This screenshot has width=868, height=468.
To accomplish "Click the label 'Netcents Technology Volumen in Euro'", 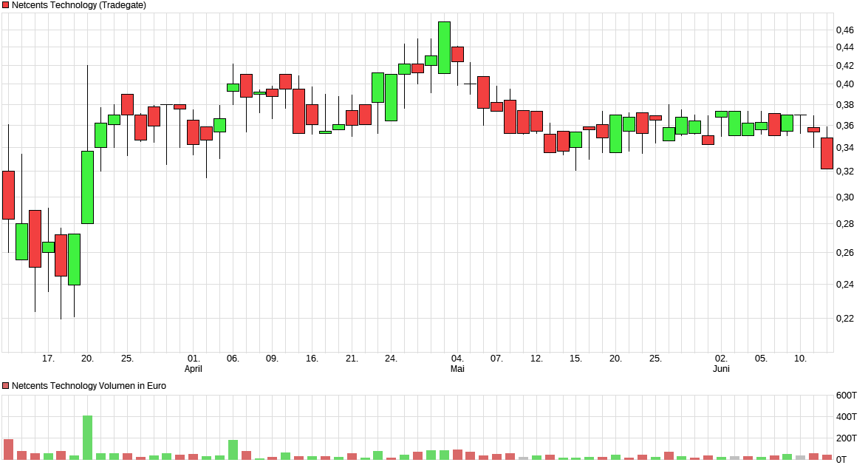I will 89,385.
